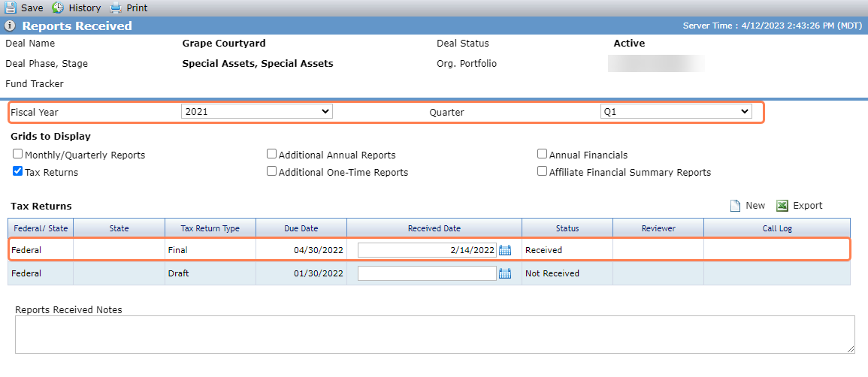Click the Grape Courtyard deal name
Image resolution: width=868 pixels, height=377 pixels.
(224, 43)
